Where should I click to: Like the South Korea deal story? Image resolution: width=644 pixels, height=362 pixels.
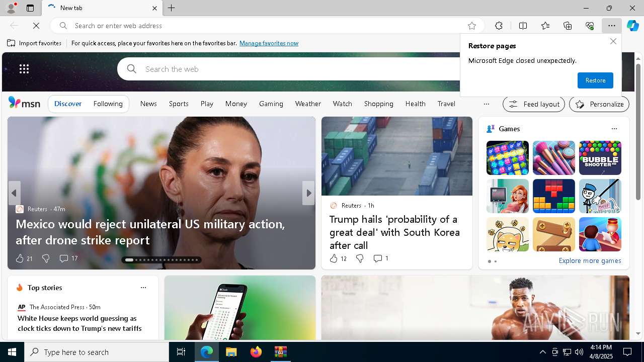click(334, 258)
